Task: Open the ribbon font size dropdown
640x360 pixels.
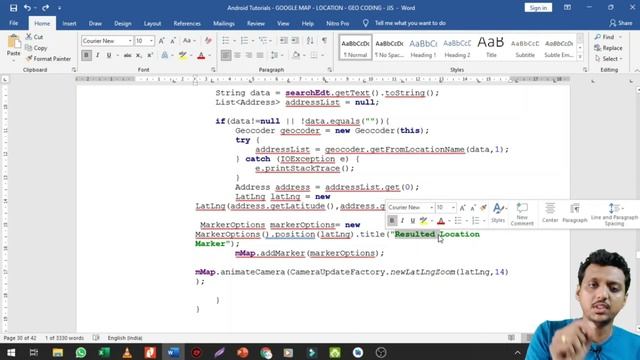Action: click(151, 41)
